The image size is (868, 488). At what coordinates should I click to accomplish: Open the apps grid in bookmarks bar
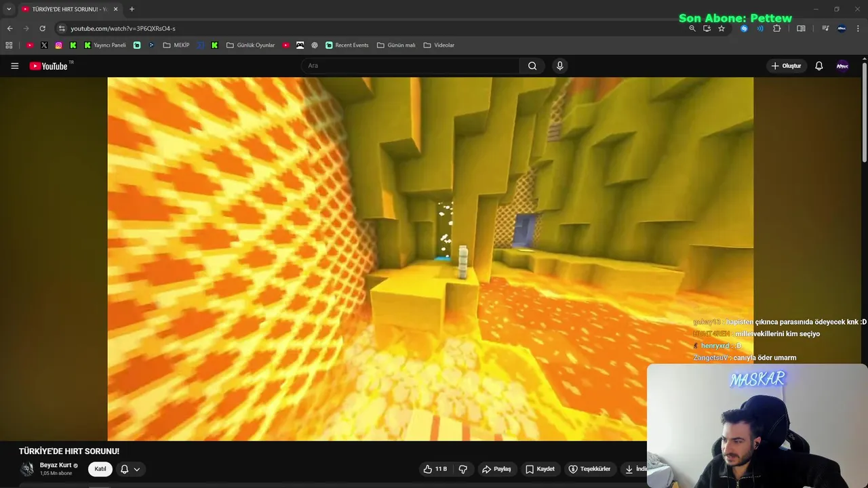pos(9,45)
